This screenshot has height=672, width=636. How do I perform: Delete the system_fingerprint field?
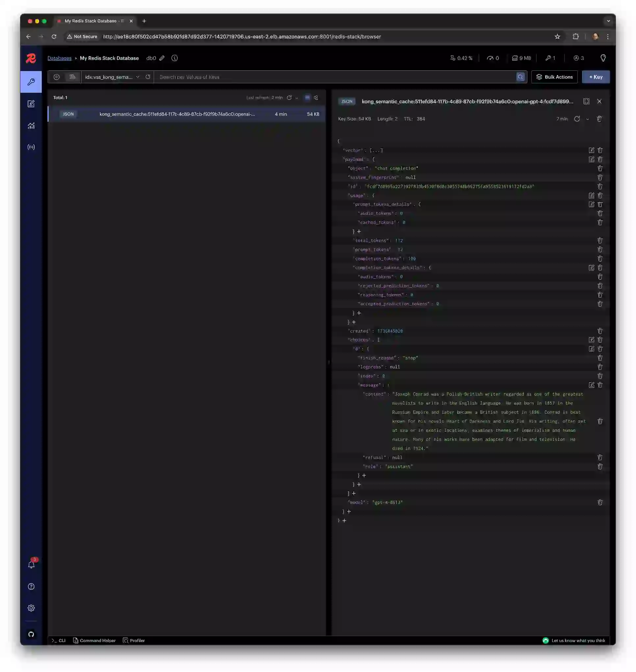(600, 177)
